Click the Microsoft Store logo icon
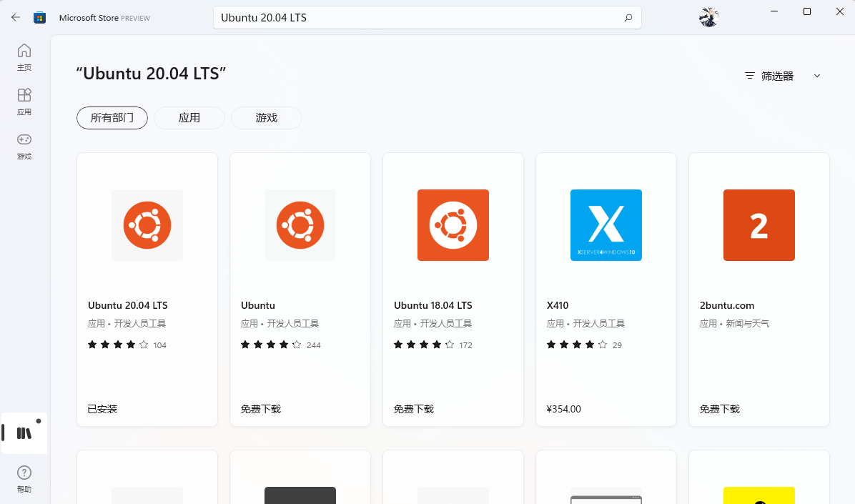The width and height of the screenshot is (855, 504). tap(40, 17)
